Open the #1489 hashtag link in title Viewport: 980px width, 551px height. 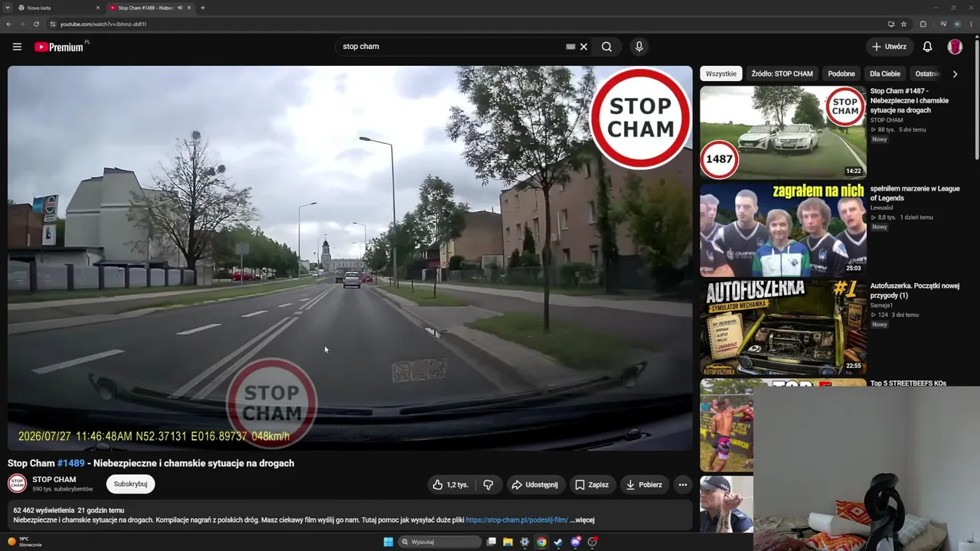(x=71, y=463)
